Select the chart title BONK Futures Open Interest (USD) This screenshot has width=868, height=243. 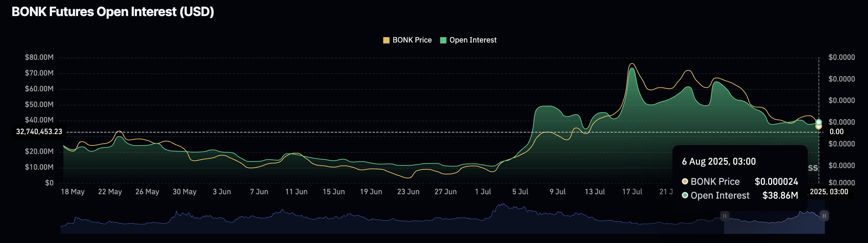pos(113,12)
